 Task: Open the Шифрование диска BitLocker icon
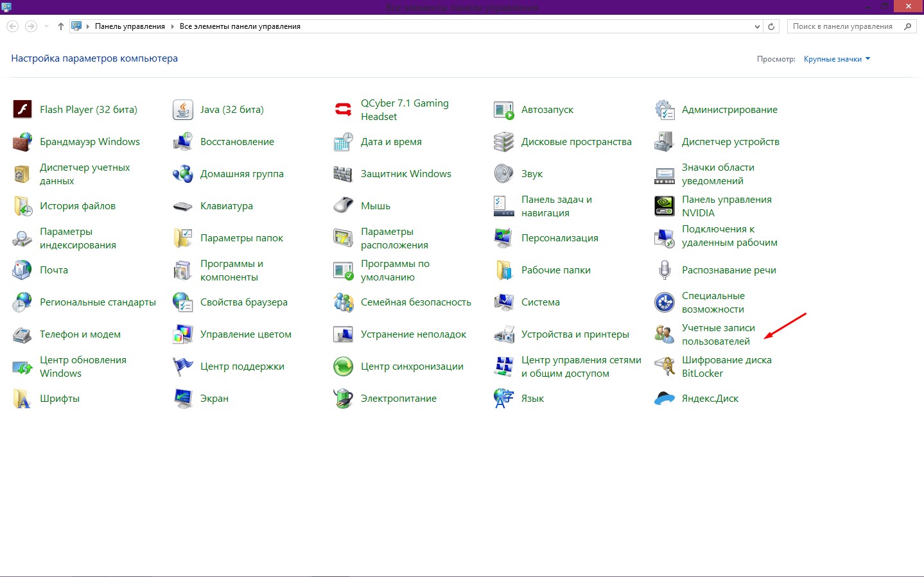tap(665, 366)
